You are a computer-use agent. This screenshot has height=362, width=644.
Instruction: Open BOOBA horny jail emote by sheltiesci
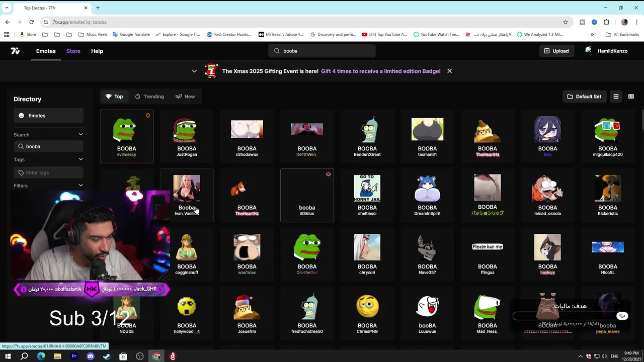coord(367,195)
